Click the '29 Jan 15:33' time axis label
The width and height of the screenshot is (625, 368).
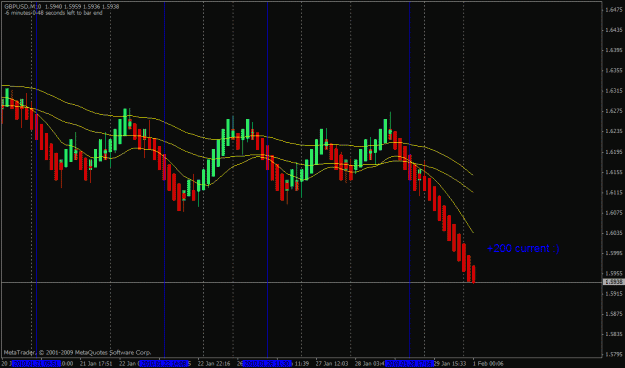[x=450, y=364]
